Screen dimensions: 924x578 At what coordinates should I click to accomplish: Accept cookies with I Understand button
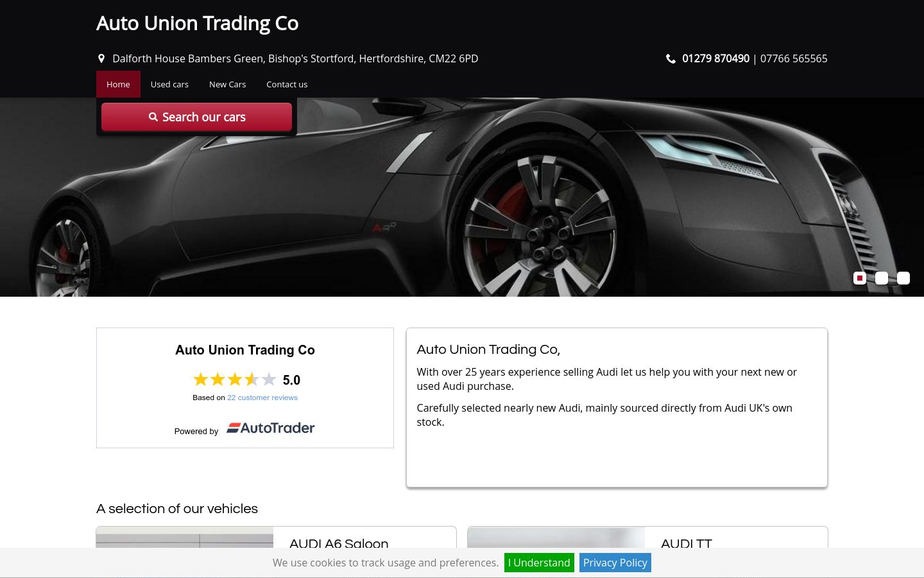[x=539, y=563]
